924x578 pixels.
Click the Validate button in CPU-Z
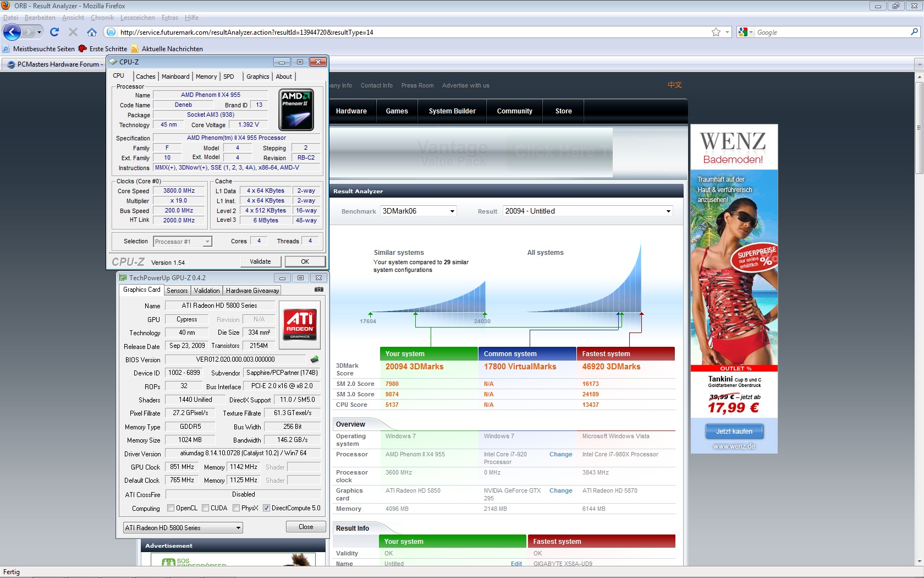tap(260, 261)
